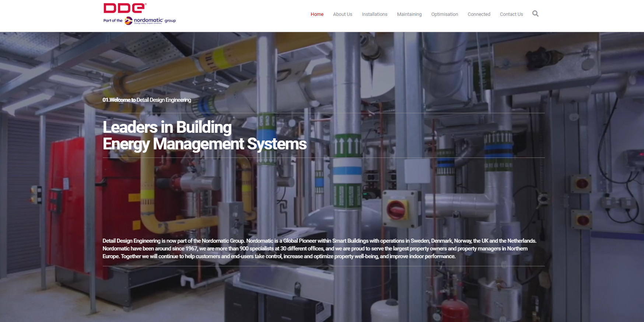Click the "Leaders in Building" headline

tap(167, 127)
